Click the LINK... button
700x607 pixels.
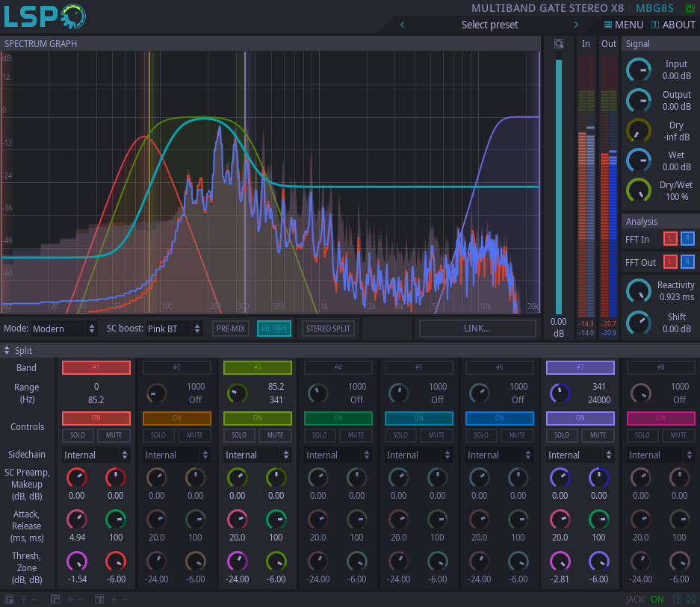click(x=477, y=329)
